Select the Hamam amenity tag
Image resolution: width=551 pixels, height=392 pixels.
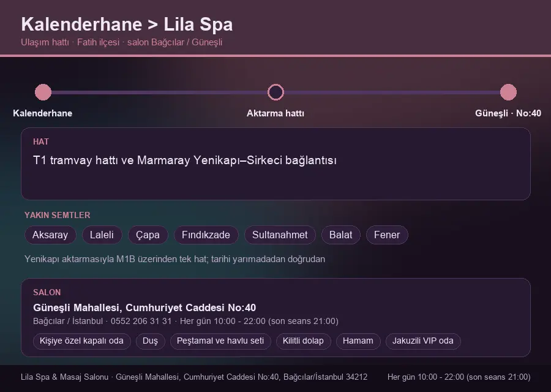point(358,341)
